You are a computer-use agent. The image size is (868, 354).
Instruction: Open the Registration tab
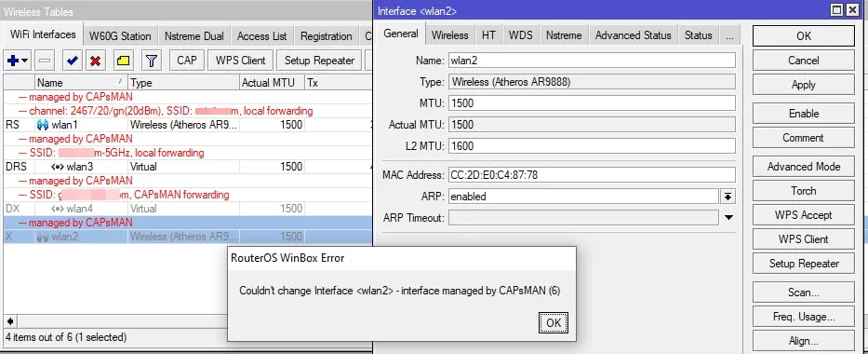pos(326,36)
